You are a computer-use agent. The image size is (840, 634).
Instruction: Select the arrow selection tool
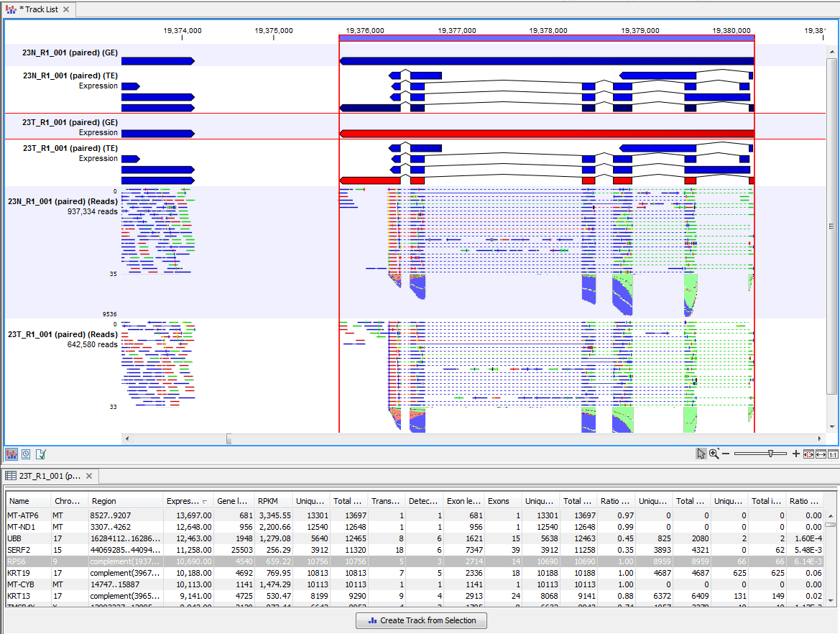point(701,454)
